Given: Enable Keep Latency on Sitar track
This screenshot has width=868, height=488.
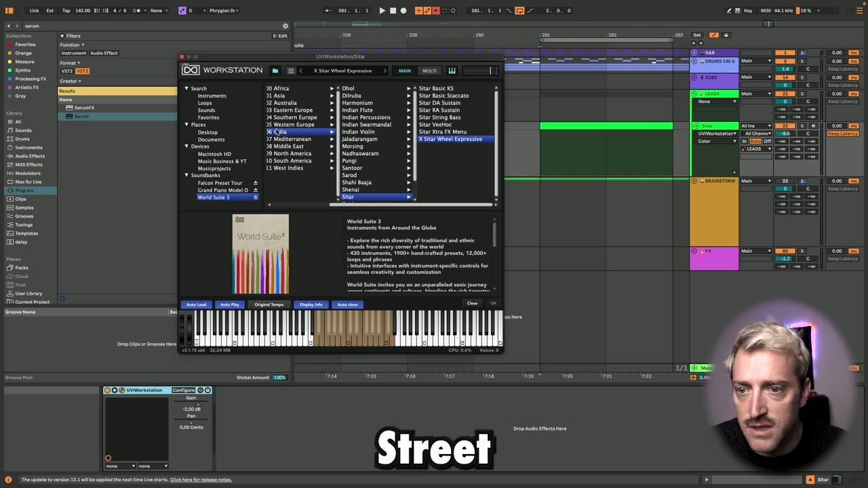Looking at the screenshot, I should [x=844, y=134].
